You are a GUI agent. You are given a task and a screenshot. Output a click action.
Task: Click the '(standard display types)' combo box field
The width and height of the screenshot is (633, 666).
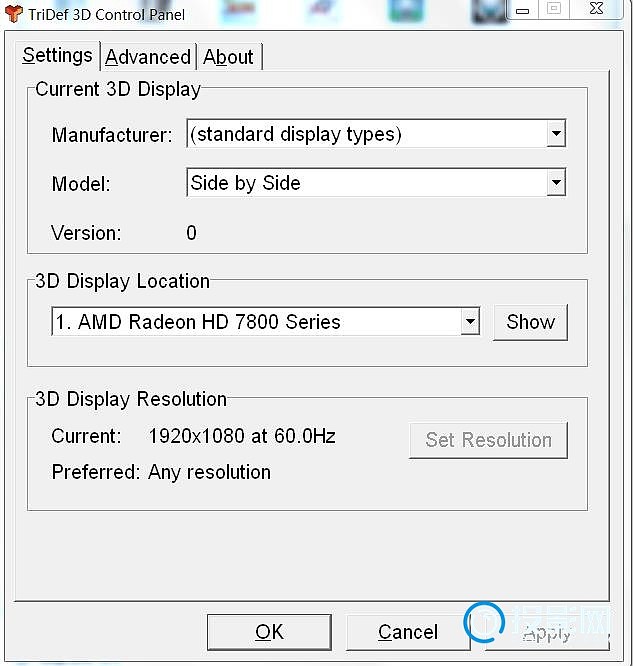[376, 133]
